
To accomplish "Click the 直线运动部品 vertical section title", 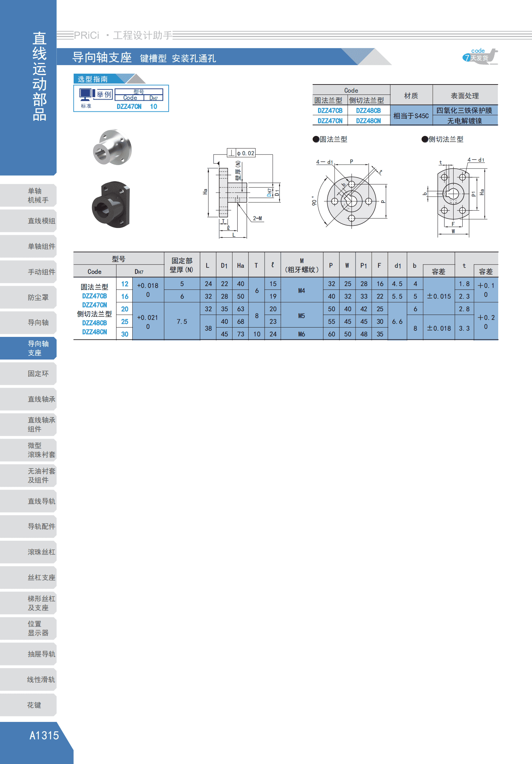I will click(x=39, y=76).
